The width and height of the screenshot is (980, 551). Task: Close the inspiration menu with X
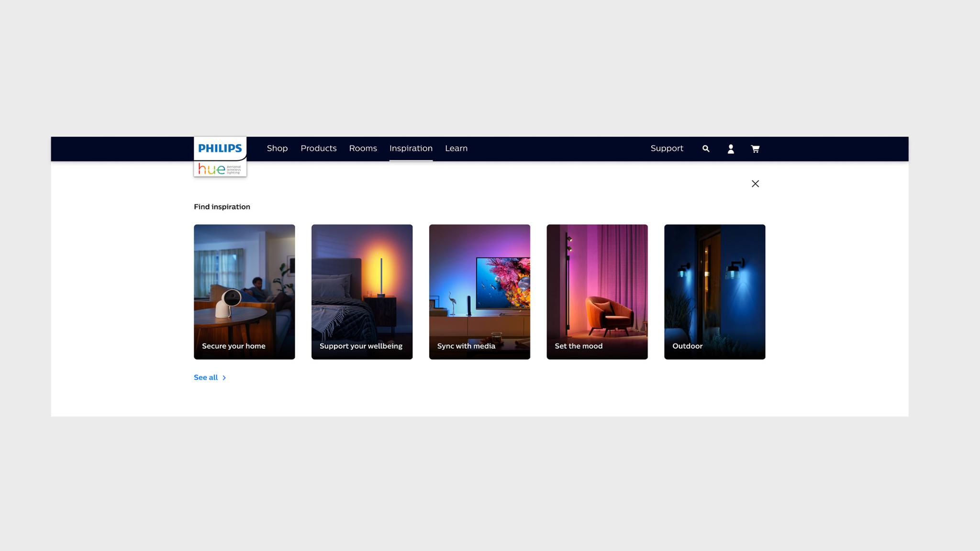755,184
